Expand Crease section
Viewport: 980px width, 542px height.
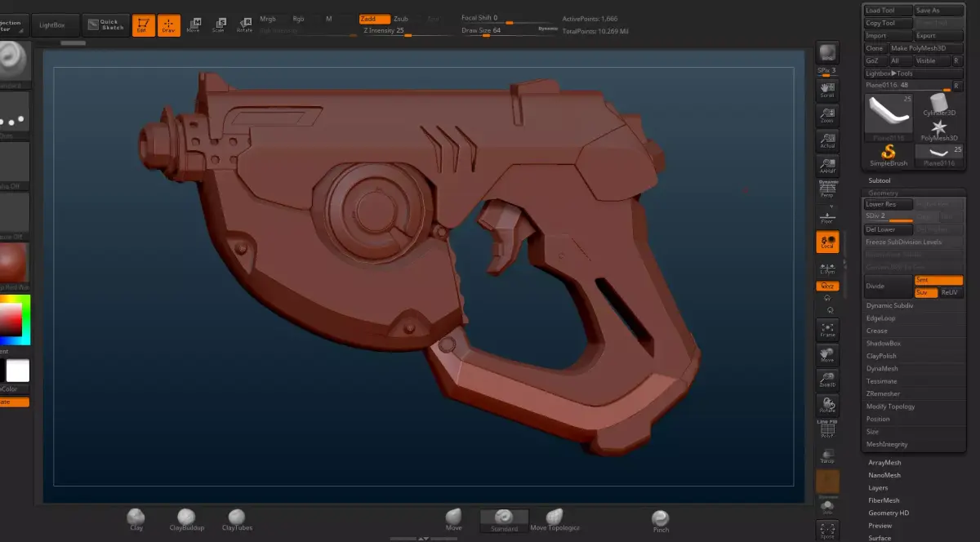(877, 331)
